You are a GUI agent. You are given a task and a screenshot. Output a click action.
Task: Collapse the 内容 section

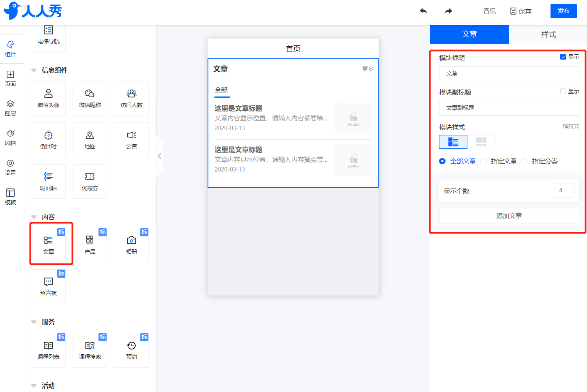point(34,217)
